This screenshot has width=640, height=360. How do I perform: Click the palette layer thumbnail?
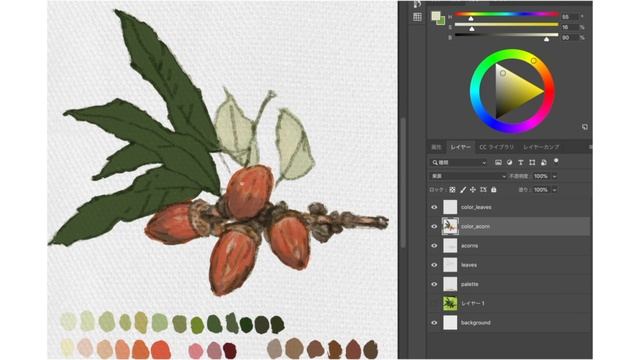[x=450, y=284]
